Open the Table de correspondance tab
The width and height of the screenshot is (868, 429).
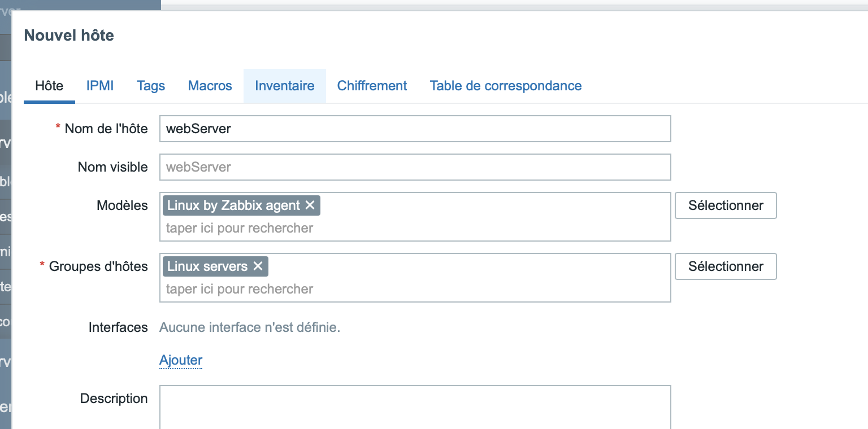point(505,86)
